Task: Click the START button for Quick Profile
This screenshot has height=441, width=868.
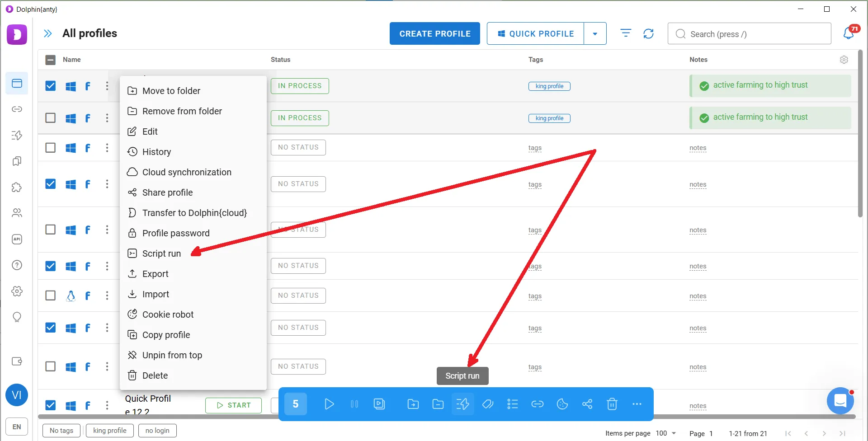Action: [x=233, y=405]
